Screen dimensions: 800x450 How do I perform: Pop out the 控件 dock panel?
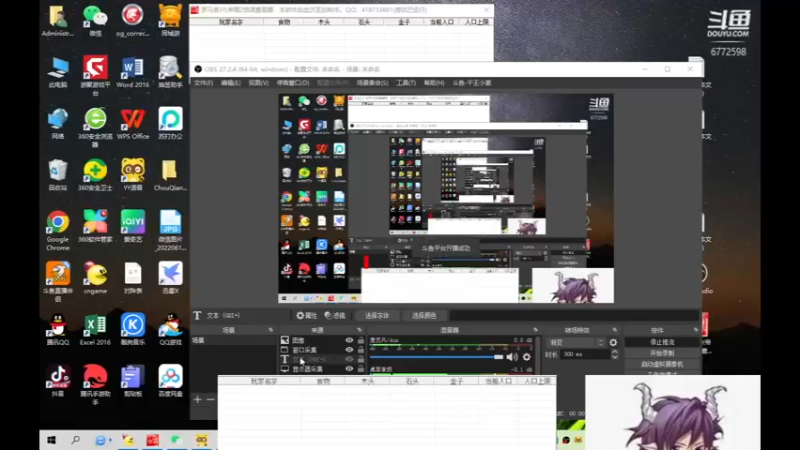pos(695,330)
